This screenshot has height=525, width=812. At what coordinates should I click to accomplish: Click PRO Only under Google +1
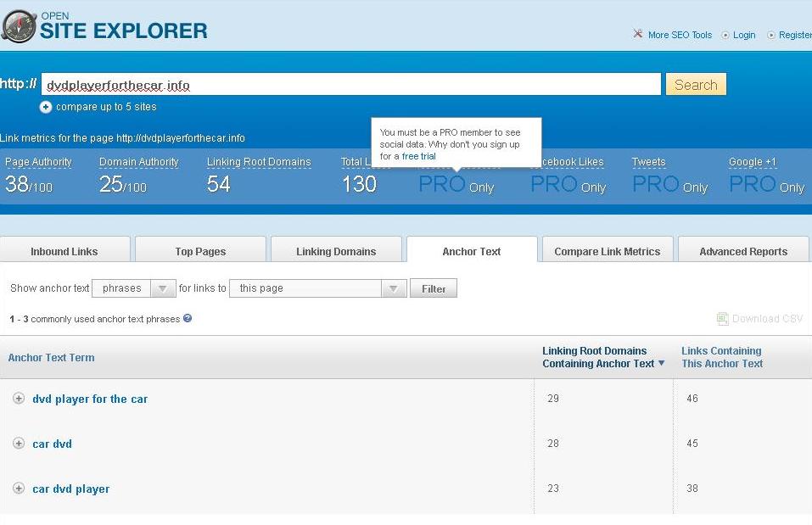(x=766, y=185)
